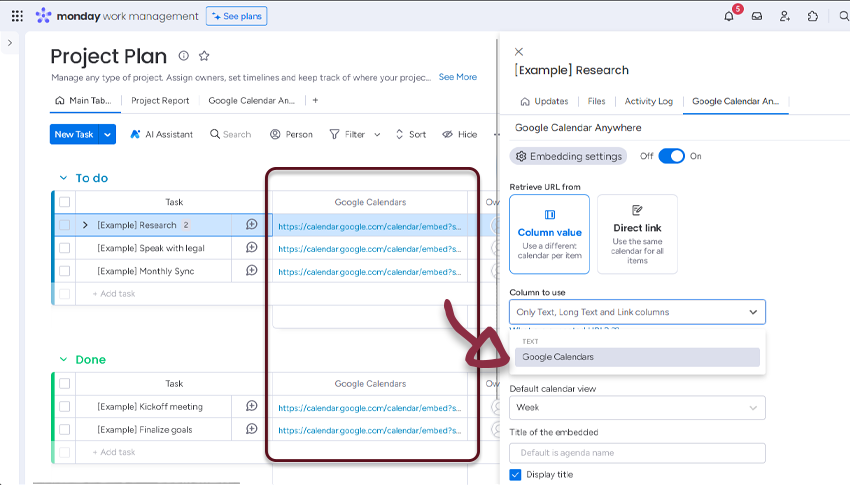Open the inbox tray icon

click(757, 16)
